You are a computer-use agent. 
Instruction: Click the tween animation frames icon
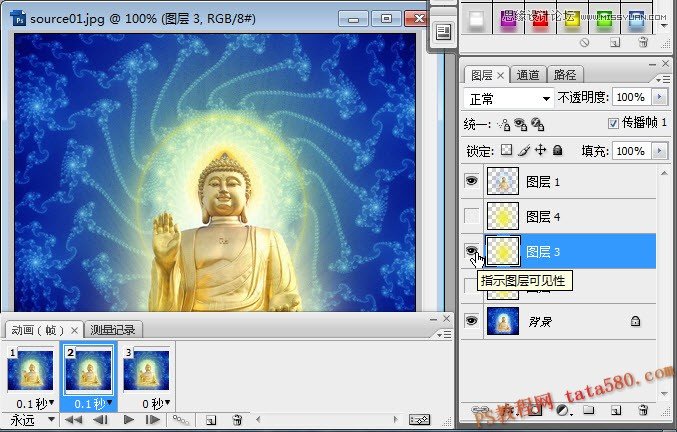tap(180, 419)
